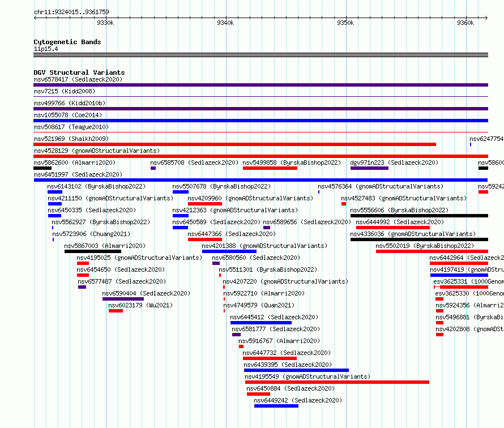504x428 pixels.
Task: Click the nsv6450884 (Sedlazeck2020) label
Action: click(291, 388)
